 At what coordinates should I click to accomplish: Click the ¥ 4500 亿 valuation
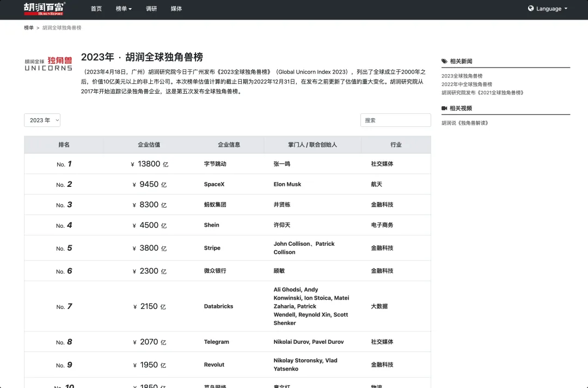point(150,225)
